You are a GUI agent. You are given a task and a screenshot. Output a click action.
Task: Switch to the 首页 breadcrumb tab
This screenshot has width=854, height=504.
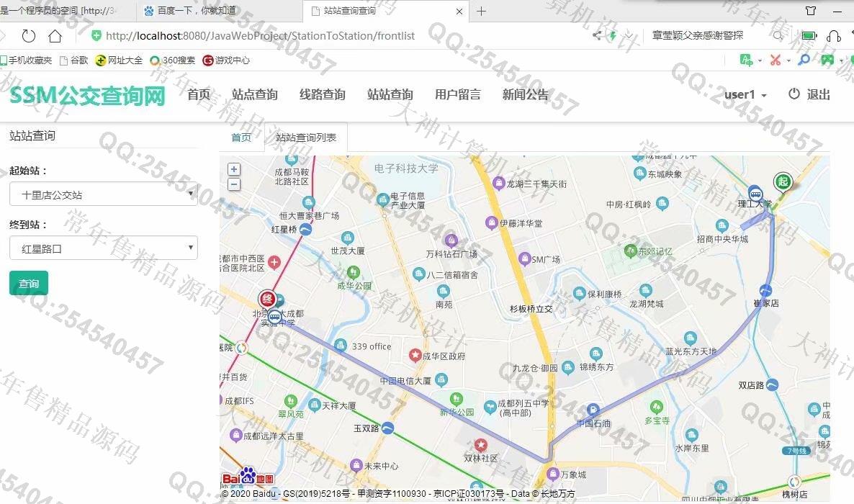click(x=241, y=138)
